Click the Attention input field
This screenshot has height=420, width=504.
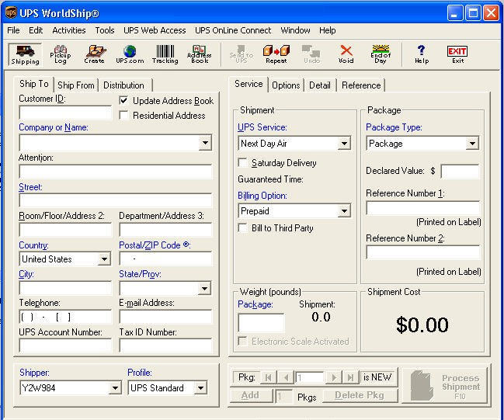(116, 172)
